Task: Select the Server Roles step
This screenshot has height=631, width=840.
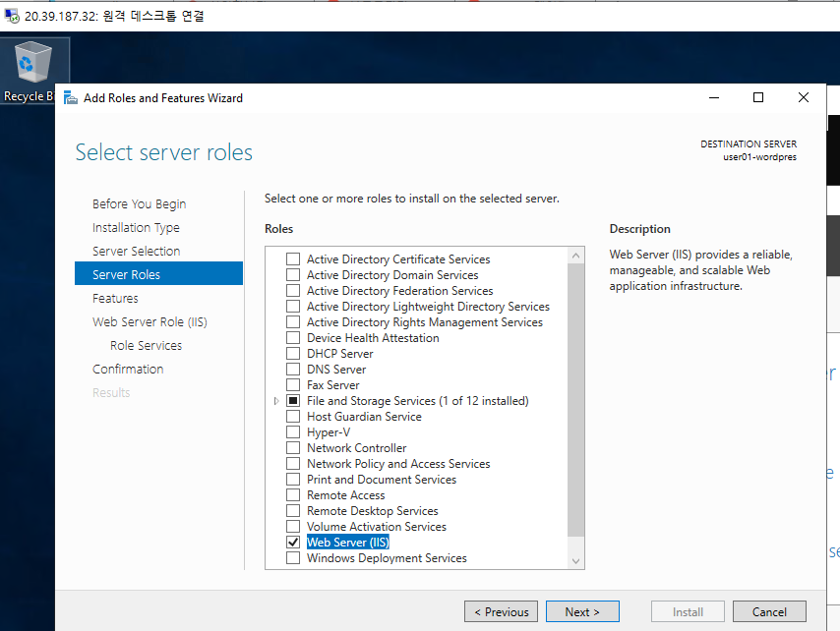Action: click(158, 274)
